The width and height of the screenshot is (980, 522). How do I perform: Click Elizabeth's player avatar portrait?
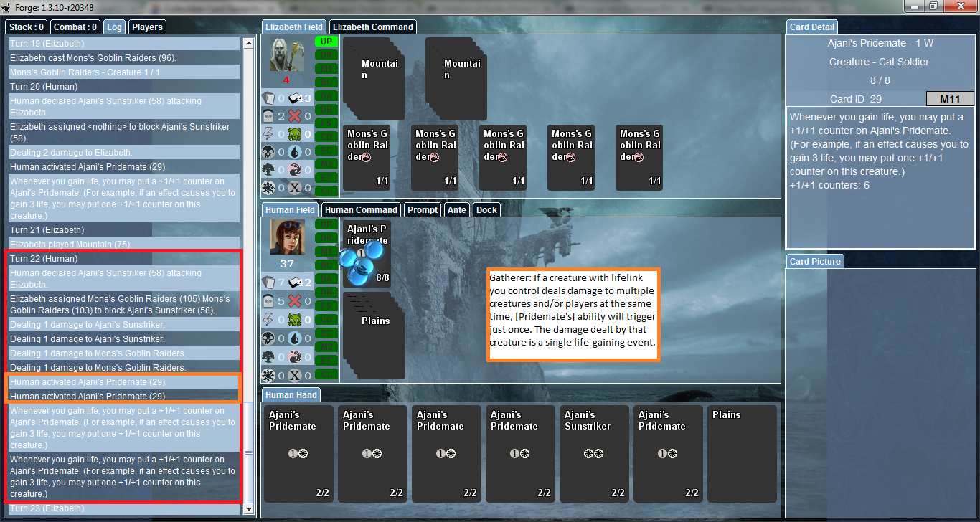click(x=287, y=54)
